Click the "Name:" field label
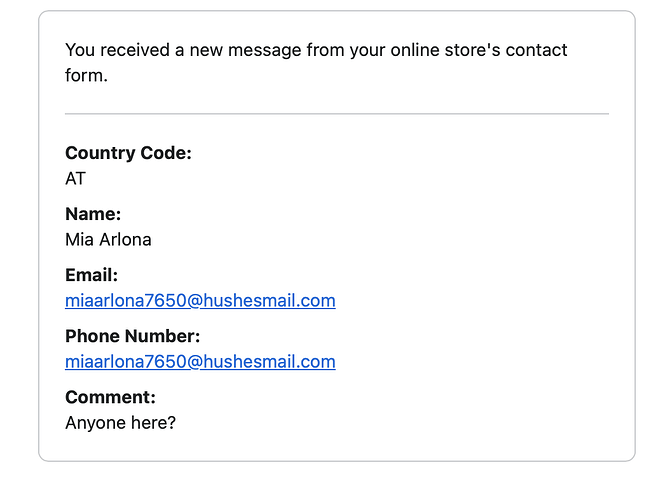 click(x=93, y=214)
